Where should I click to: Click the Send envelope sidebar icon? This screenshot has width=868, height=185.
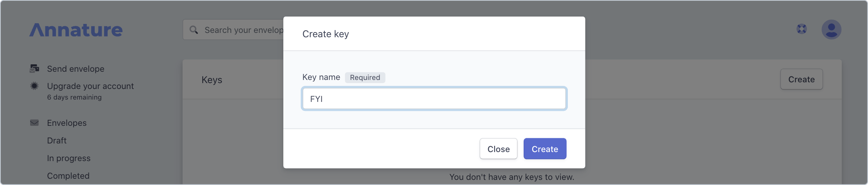click(x=34, y=69)
